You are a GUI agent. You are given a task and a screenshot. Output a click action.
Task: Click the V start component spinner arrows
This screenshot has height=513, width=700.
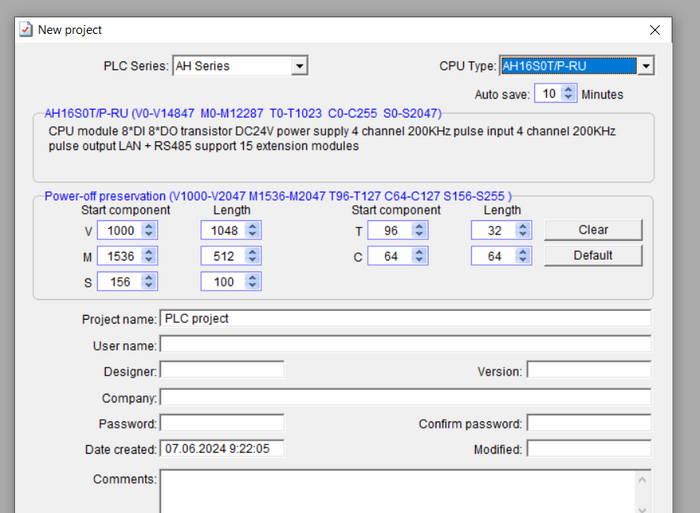pos(149,230)
